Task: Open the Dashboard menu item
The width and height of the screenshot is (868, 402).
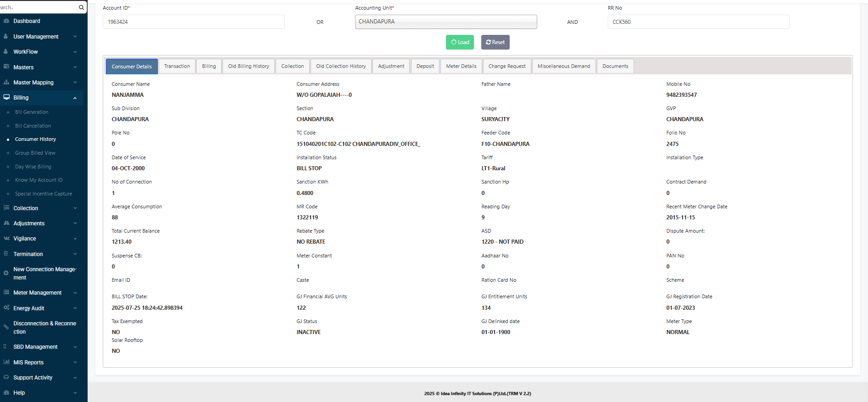Action: click(x=27, y=21)
